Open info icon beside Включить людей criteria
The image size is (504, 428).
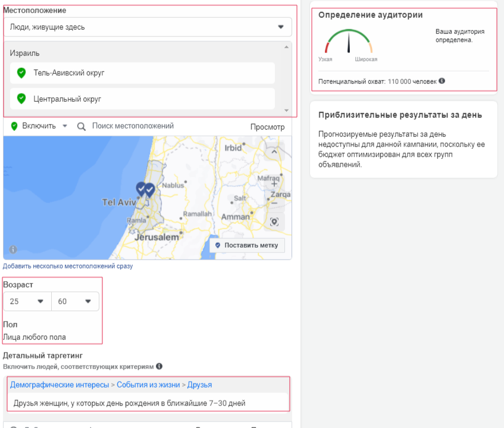click(x=159, y=366)
